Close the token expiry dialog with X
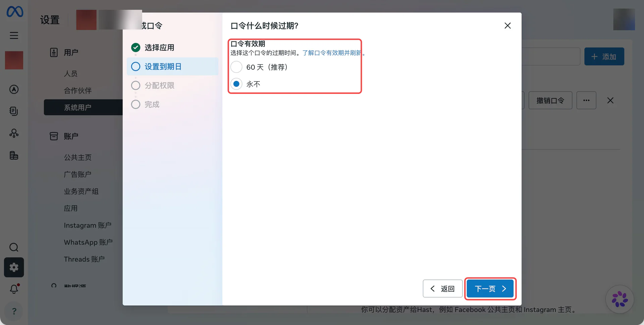This screenshot has width=644, height=325. click(507, 26)
